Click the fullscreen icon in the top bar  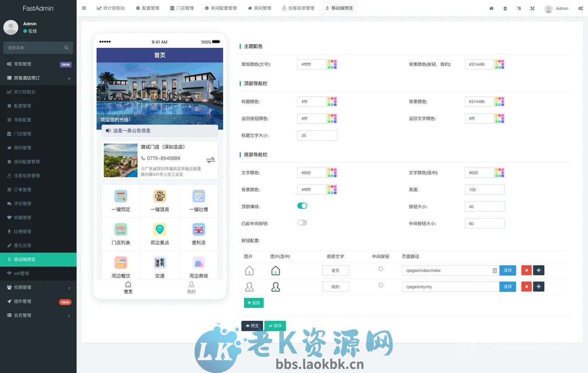pos(532,8)
